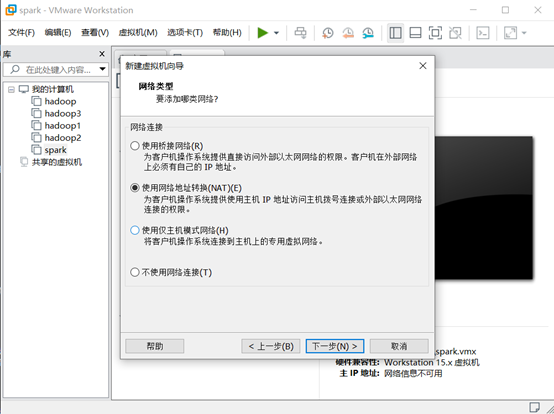554x414 pixels.
Task: Click the Unity mode toolbar icon
Action: coord(455,33)
